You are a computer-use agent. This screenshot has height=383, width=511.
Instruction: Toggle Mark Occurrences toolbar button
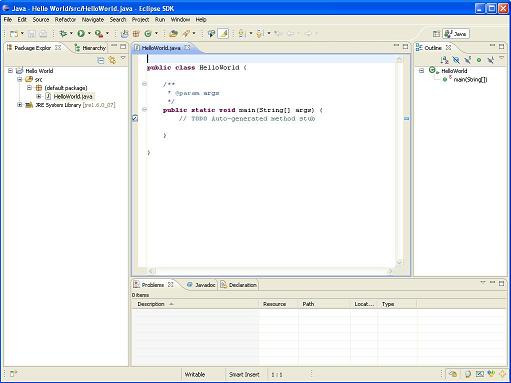[223, 33]
